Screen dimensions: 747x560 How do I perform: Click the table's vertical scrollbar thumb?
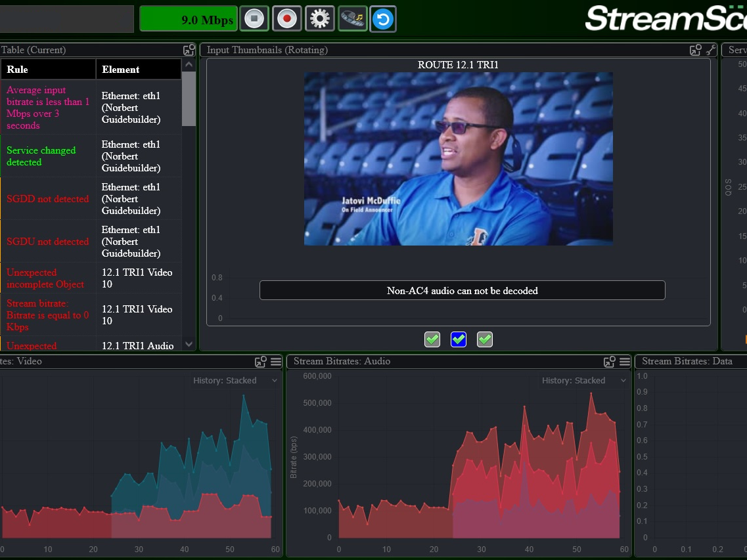pyautogui.click(x=189, y=98)
